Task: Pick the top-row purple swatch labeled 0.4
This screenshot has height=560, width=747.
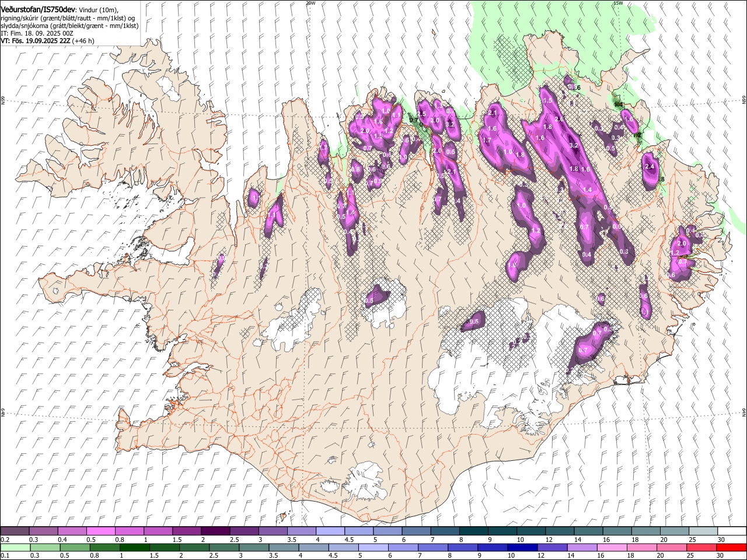Action: coord(72,531)
